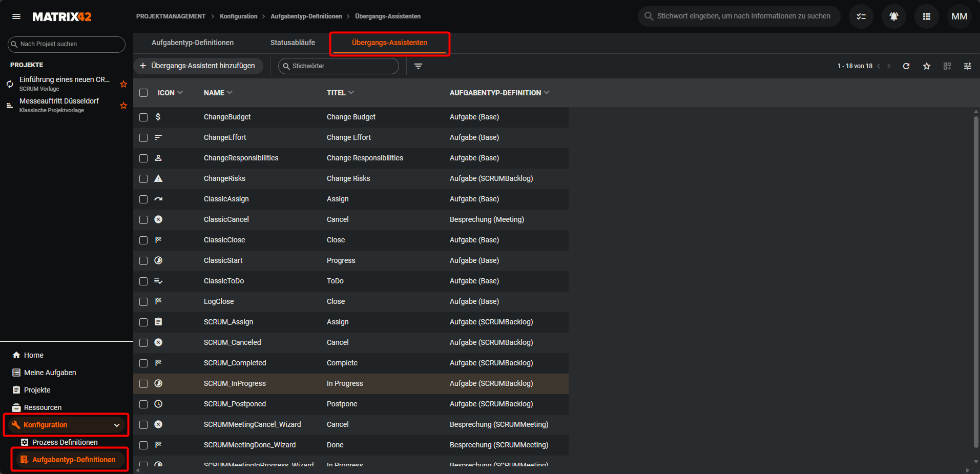Open the AUFGABENTYP-DEFINITION column dropdown

(547, 93)
